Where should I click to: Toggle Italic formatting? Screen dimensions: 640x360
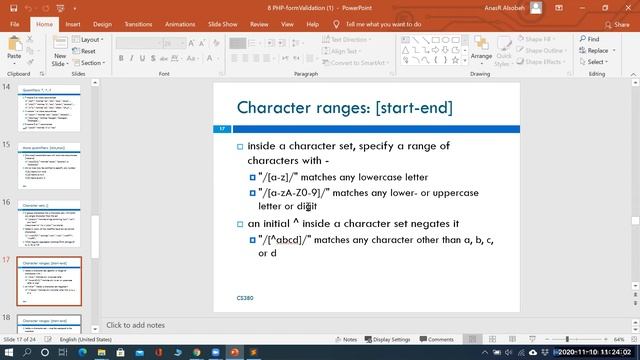coord(131,58)
